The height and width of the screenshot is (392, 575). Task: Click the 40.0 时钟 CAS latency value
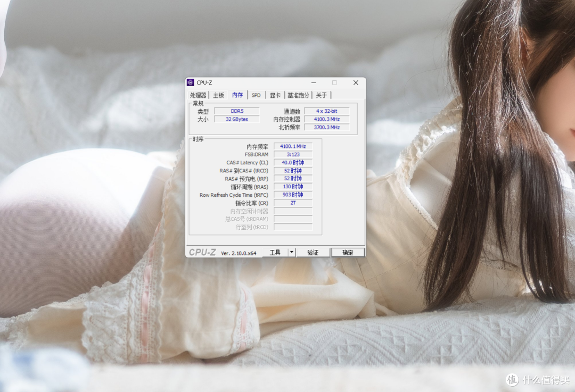[293, 162]
